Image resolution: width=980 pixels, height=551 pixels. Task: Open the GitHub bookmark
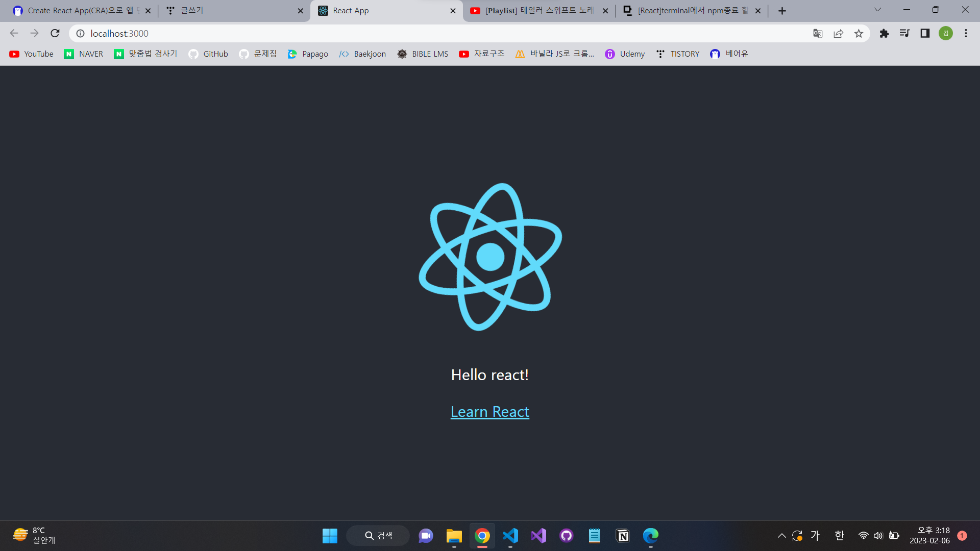point(208,54)
